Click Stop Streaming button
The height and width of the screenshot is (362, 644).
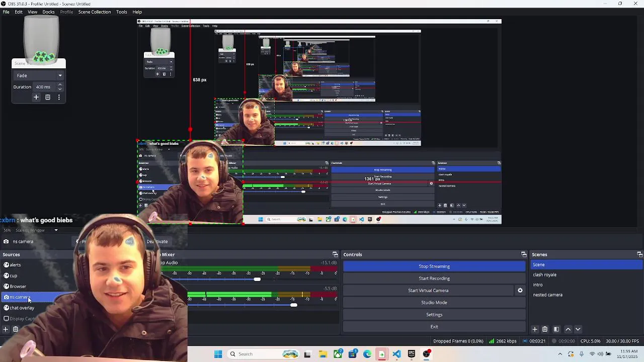coord(434,266)
